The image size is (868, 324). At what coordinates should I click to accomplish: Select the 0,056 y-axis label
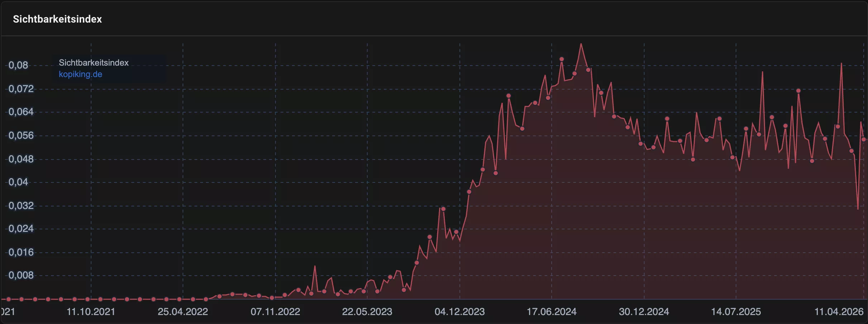coord(21,135)
